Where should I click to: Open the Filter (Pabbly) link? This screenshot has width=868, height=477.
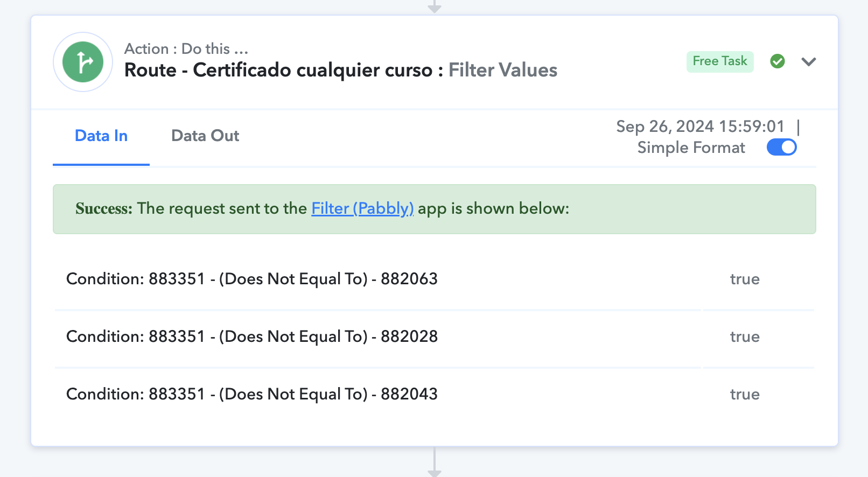point(362,208)
